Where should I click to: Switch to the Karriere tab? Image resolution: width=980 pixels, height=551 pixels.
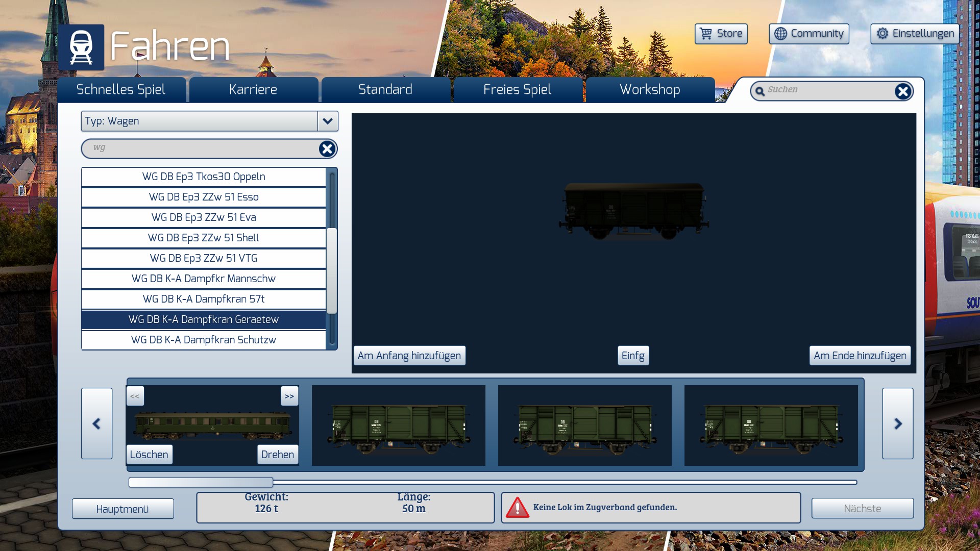click(x=253, y=90)
